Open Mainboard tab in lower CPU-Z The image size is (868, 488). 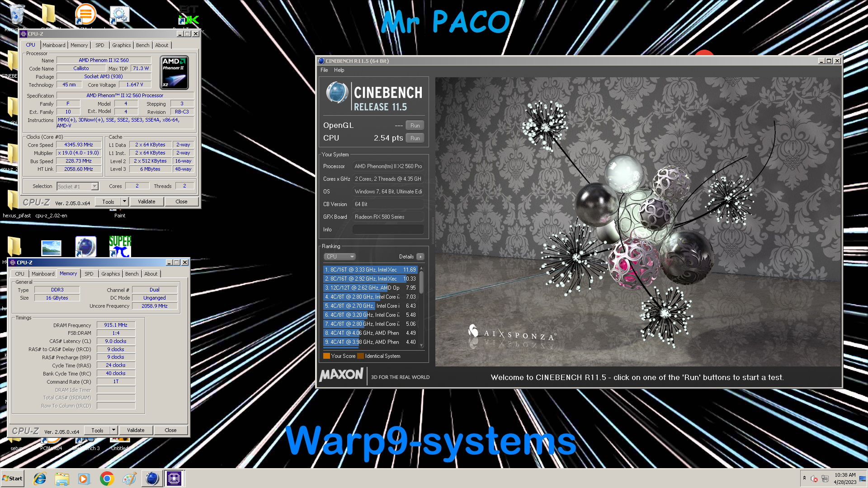[x=43, y=274]
